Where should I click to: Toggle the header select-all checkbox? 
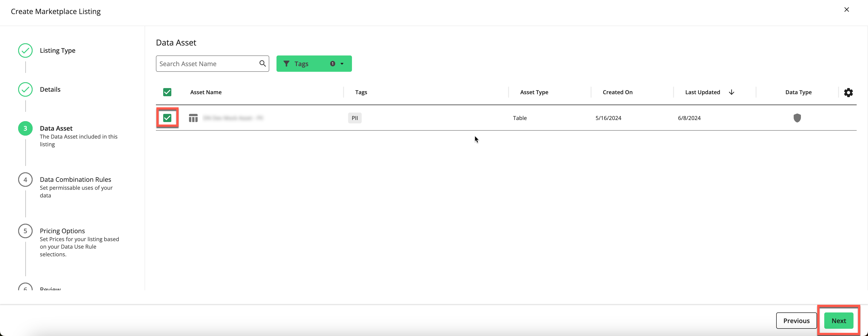pyautogui.click(x=167, y=92)
